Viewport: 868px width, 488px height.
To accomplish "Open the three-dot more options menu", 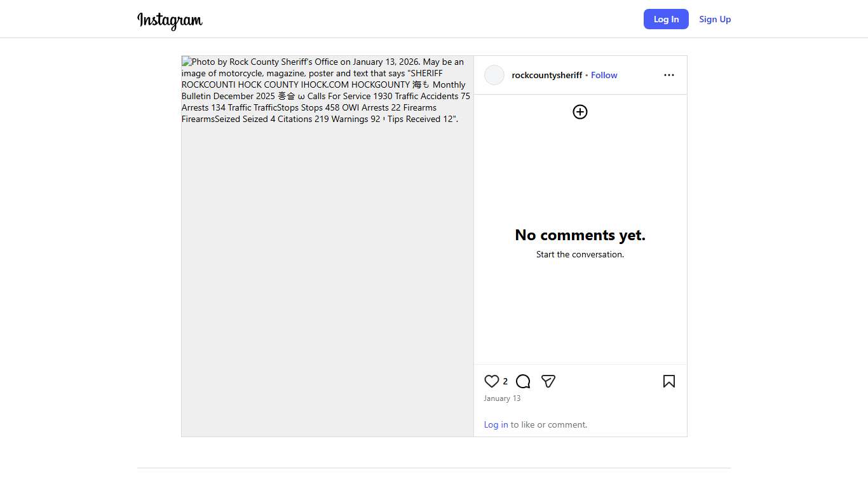I will point(668,75).
